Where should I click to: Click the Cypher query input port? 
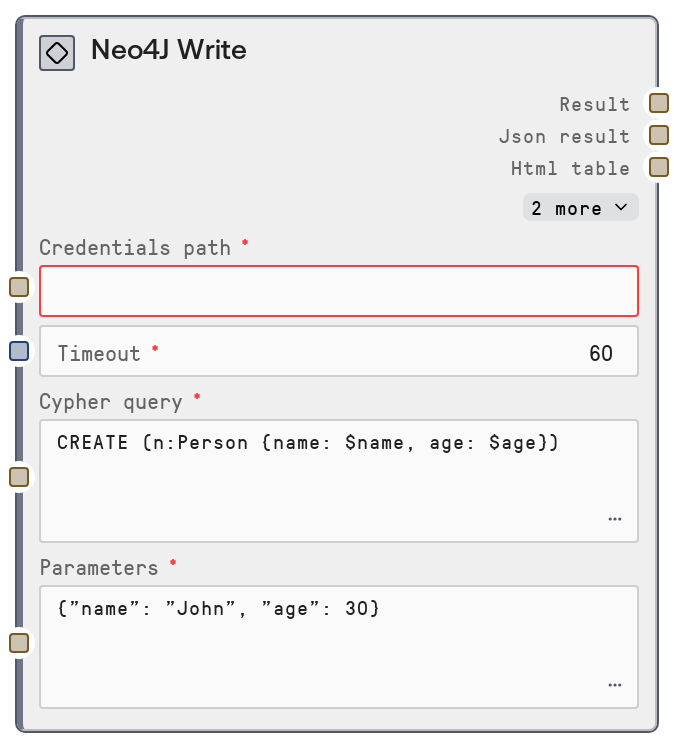19,477
